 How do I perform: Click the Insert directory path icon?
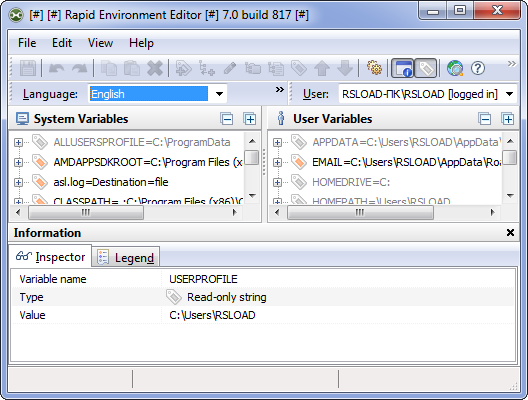[253, 68]
